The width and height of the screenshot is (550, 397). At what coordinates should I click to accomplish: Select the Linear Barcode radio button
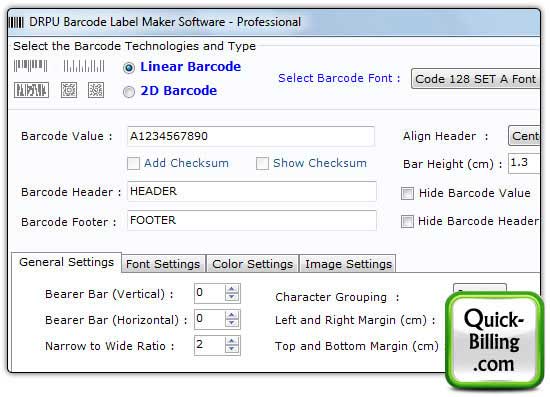point(129,67)
